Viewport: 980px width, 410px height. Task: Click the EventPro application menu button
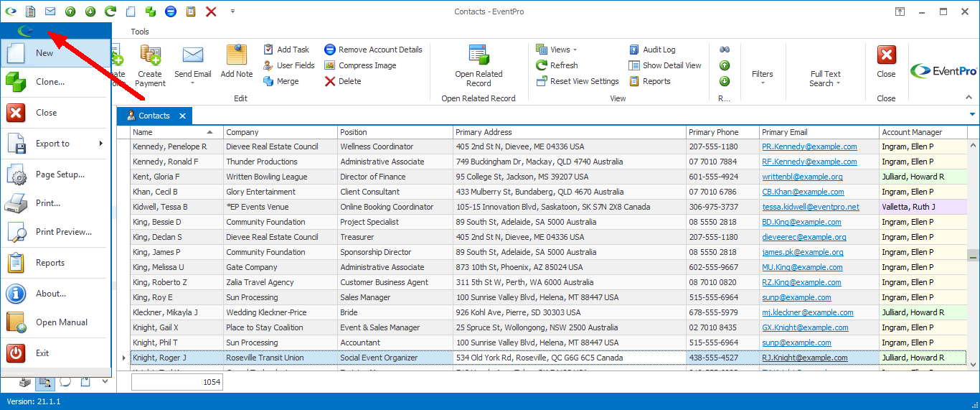point(27,31)
